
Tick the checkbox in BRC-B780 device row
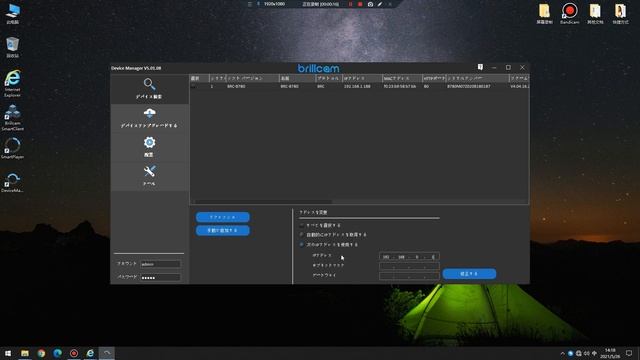point(193,87)
